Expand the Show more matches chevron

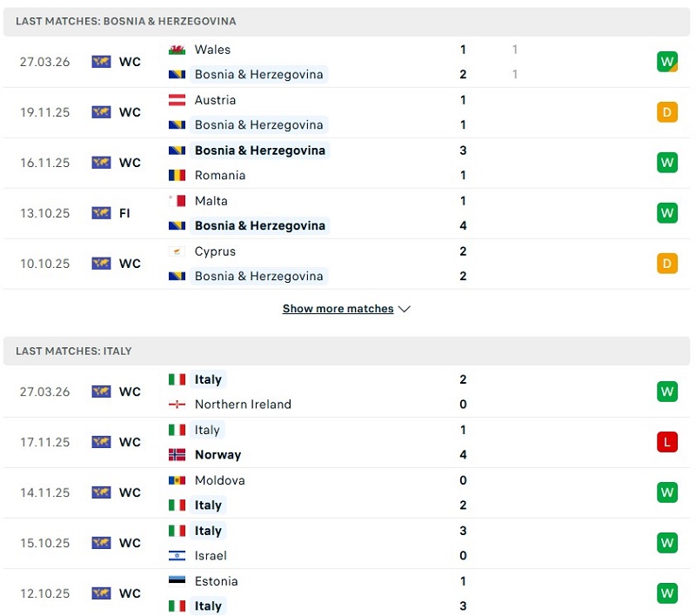(405, 309)
